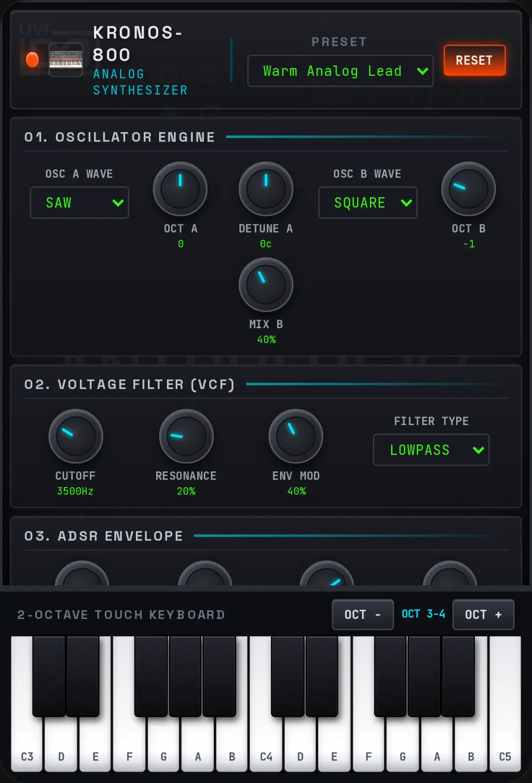This screenshot has width=532, height=783.
Task: Click the orange power LED indicator
Action: tap(33, 60)
